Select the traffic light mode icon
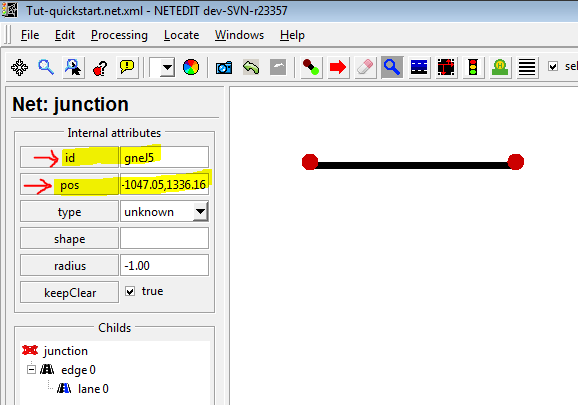Viewport: 578px width, 405px height. (473, 67)
